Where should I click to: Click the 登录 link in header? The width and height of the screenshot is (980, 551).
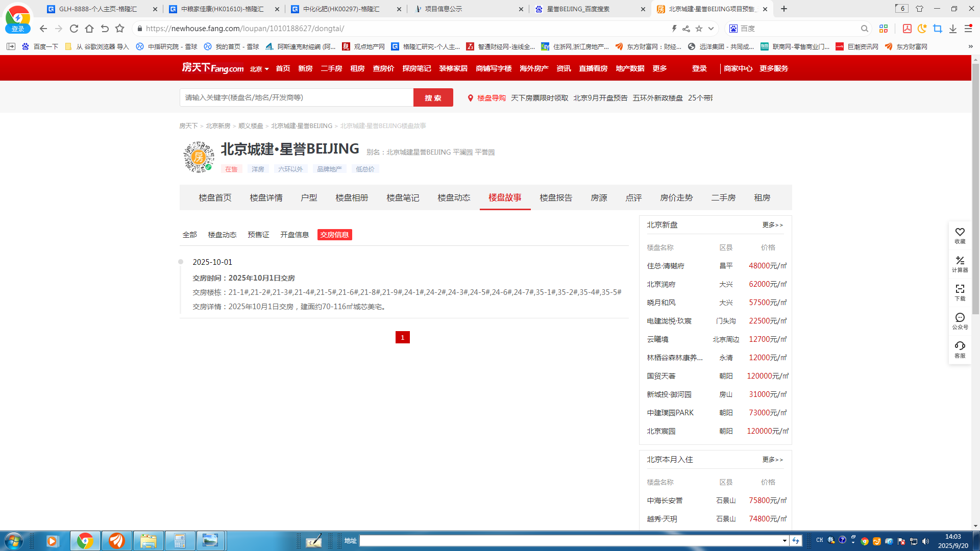699,68
